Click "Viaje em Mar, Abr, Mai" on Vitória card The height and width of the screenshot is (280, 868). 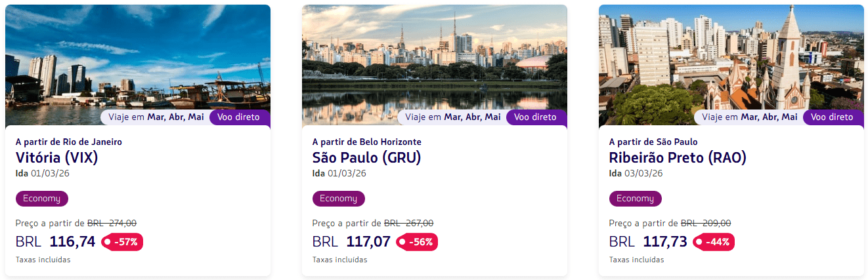click(x=155, y=117)
